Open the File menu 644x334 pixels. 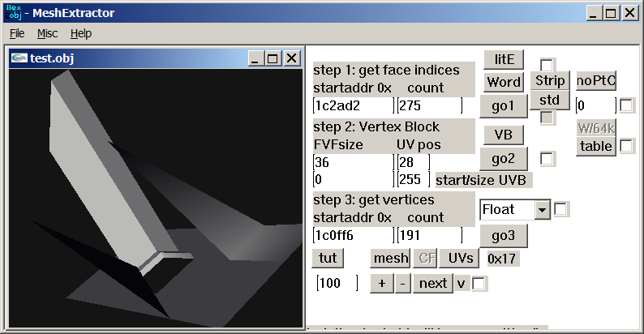coord(17,33)
